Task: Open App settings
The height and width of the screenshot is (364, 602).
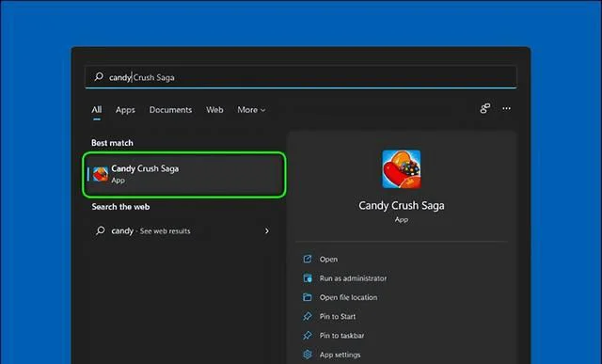Action: pyautogui.click(x=340, y=355)
